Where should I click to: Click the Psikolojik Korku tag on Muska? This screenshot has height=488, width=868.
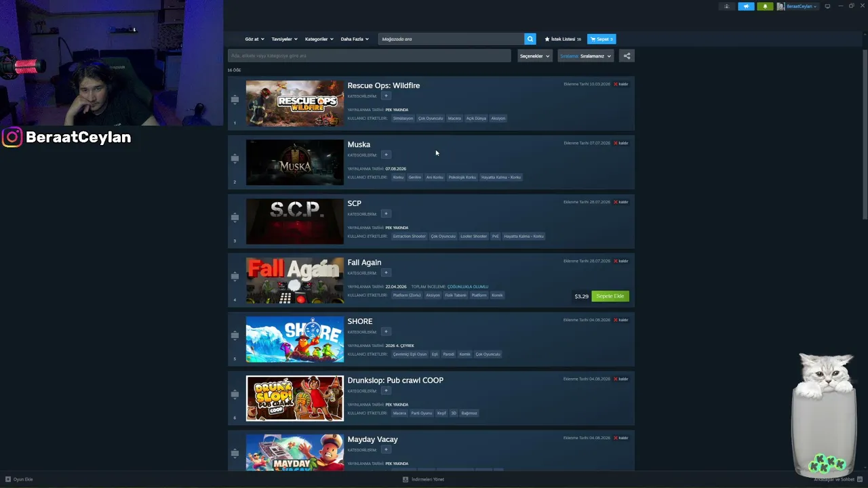(462, 178)
